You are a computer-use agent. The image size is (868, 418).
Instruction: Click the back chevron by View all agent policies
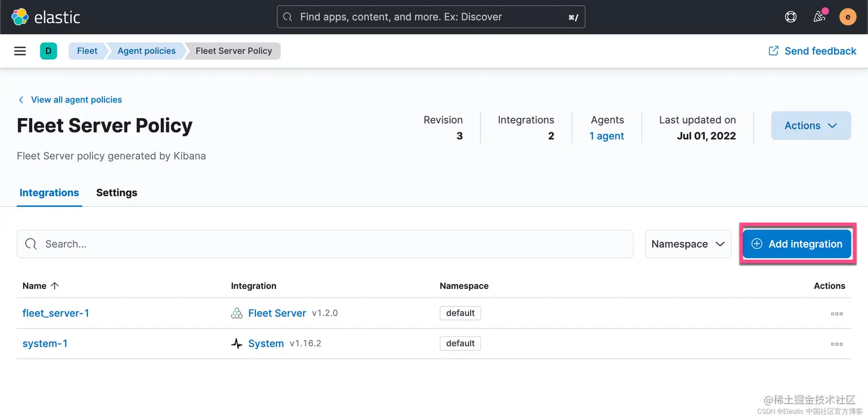[21, 100]
